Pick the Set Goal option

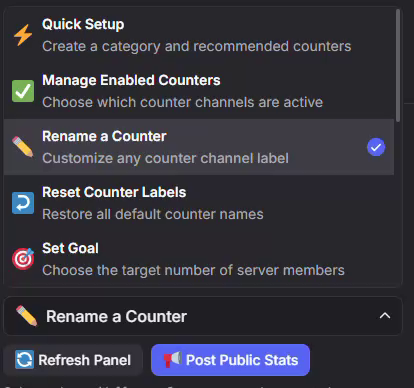point(199,259)
